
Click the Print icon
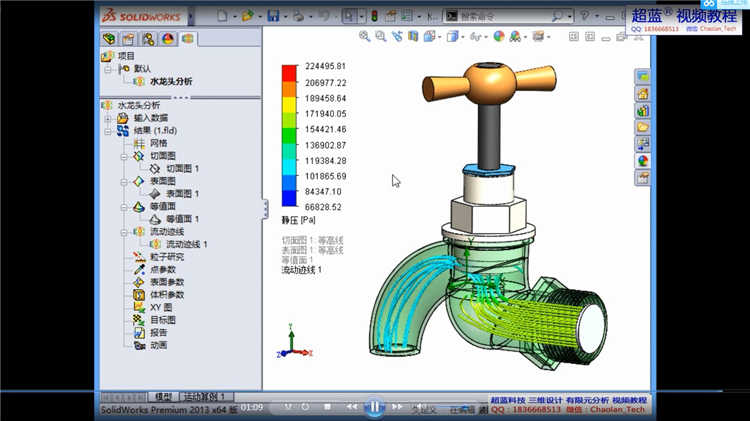[x=298, y=16]
